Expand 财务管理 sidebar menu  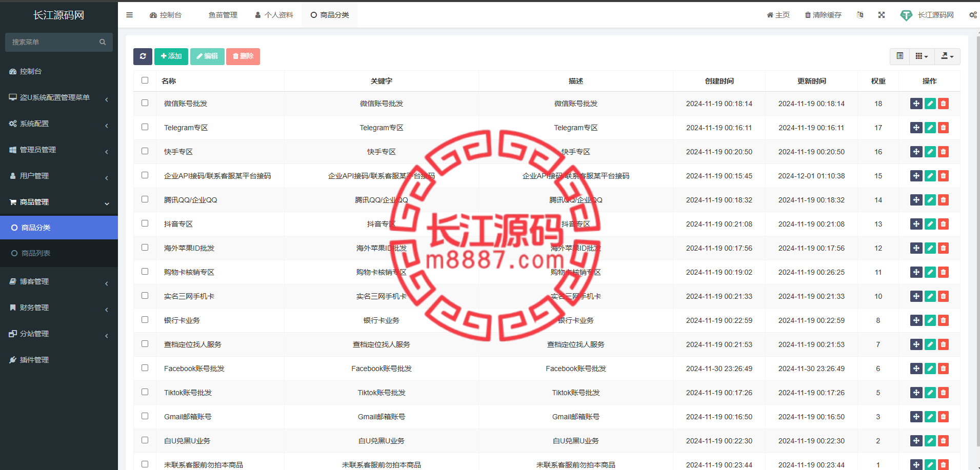pyautogui.click(x=59, y=308)
